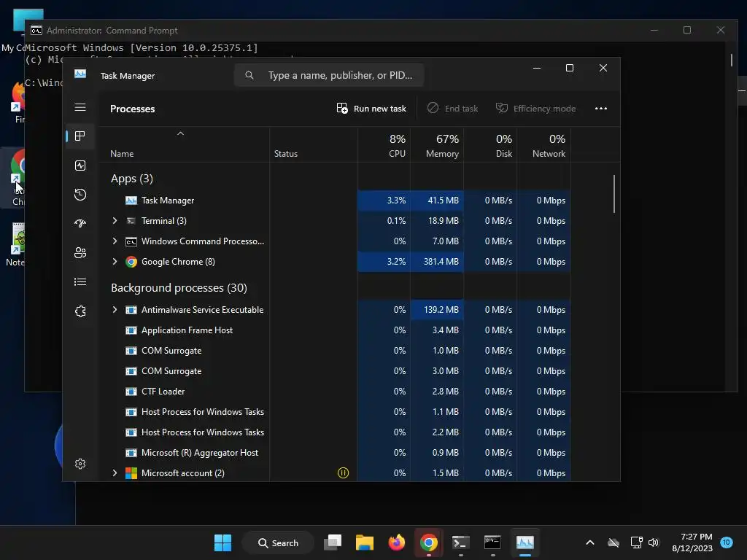Image resolution: width=747 pixels, height=560 pixels.
Task: Switch to Terminal on the taskbar
Action: click(461, 542)
